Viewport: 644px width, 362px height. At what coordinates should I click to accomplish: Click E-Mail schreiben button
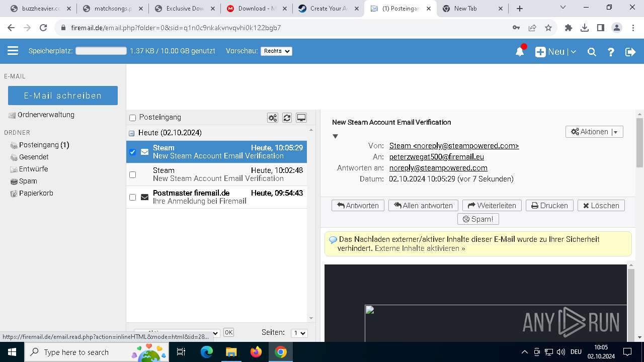tap(63, 96)
